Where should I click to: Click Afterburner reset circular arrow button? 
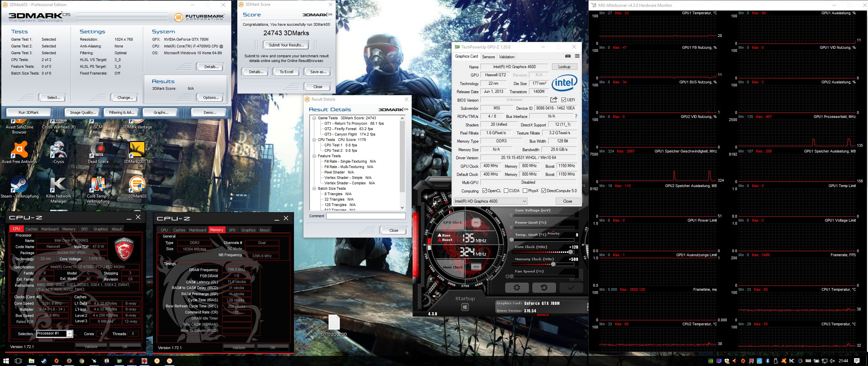544,288
